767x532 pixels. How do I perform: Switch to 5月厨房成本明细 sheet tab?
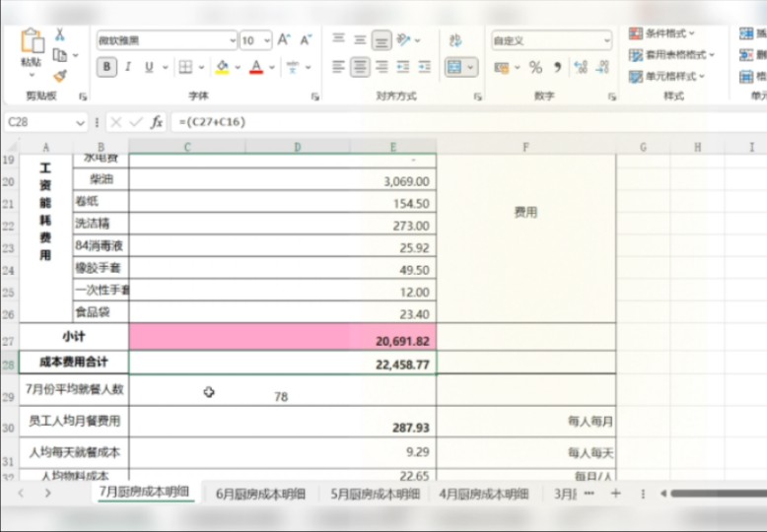[x=376, y=494]
